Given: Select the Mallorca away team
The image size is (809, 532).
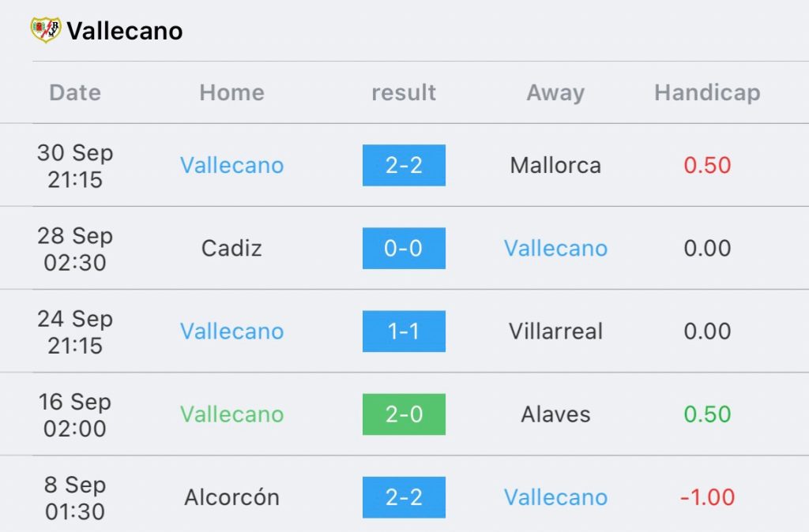Looking at the screenshot, I should (x=555, y=166).
